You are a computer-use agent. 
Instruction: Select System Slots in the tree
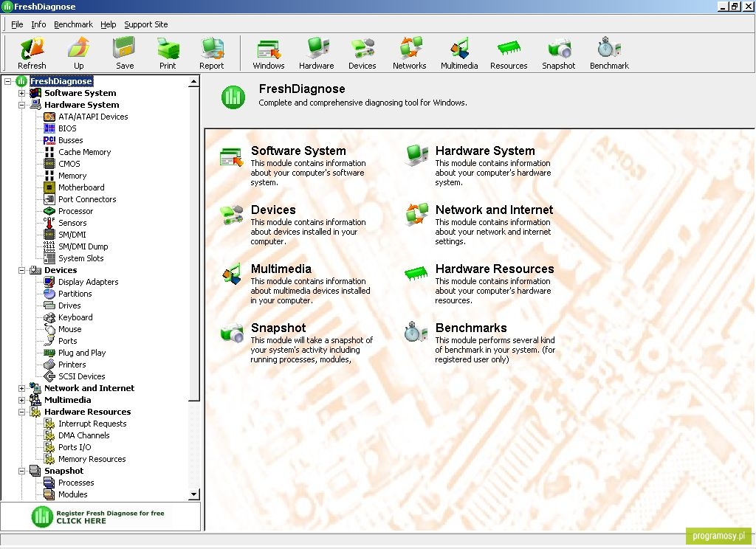click(x=81, y=258)
